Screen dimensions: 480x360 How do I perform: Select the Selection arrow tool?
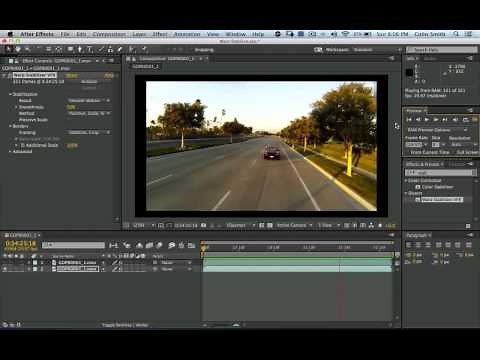click(9, 49)
